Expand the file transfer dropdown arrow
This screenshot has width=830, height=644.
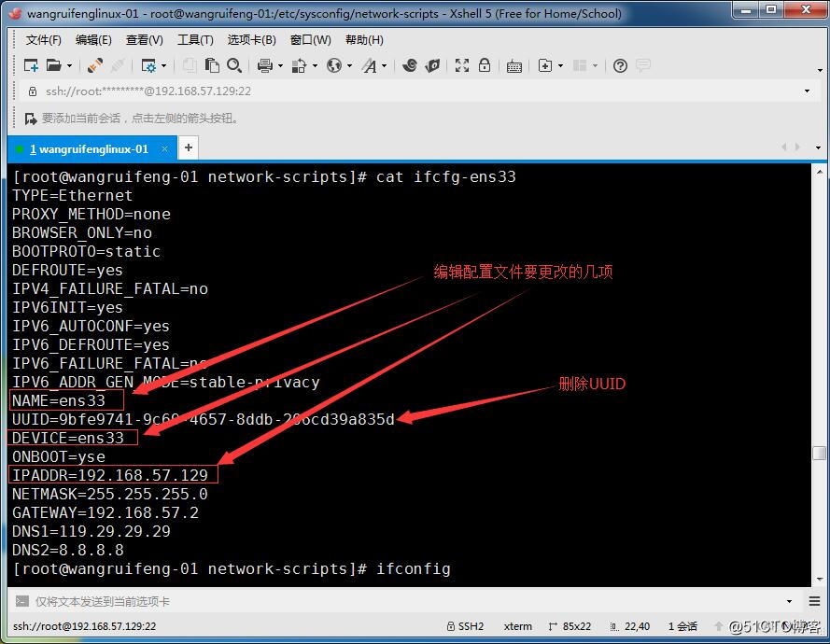pyautogui.click(x=315, y=66)
